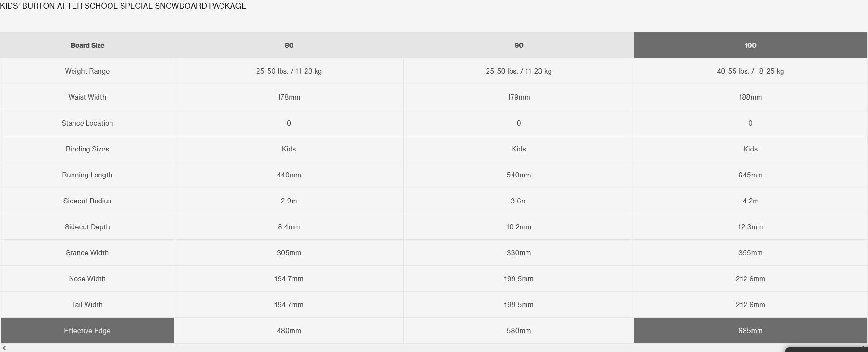The width and height of the screenshot is (868, 352).
Task: Click the 440mm running length cell
Action: [x=289, y=175]
